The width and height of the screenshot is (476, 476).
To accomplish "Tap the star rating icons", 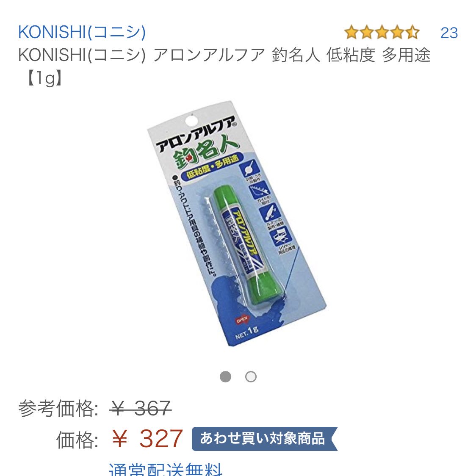I will click(x=382, y=33).
